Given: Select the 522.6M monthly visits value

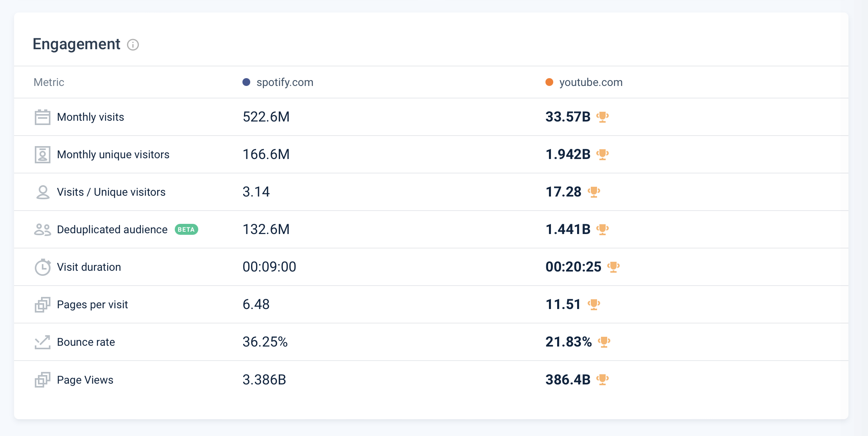Looking at the screenshot, I should [x=266, y=117].
